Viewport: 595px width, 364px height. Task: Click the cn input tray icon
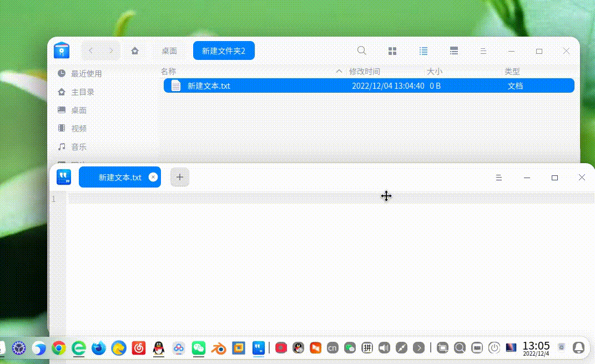(x=332, y=348)
